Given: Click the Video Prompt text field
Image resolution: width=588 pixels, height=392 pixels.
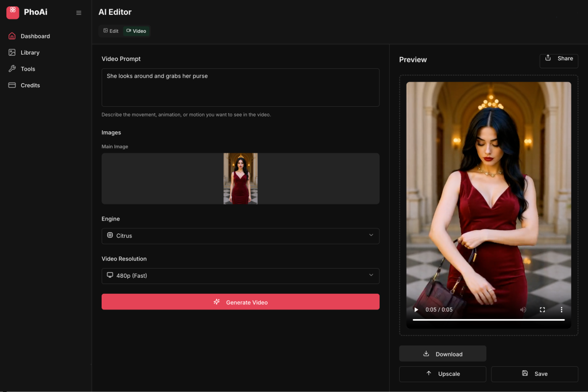Looking at the screenshot, I should tap(240, 87).
